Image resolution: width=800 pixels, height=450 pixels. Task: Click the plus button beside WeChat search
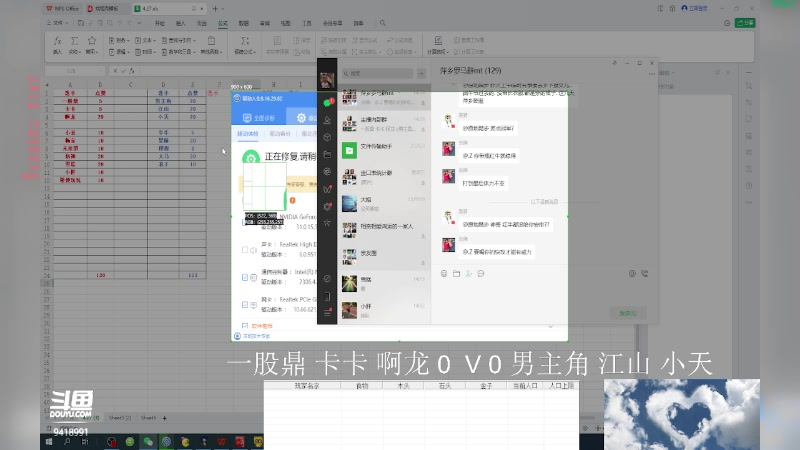click(x=421, y=73)
